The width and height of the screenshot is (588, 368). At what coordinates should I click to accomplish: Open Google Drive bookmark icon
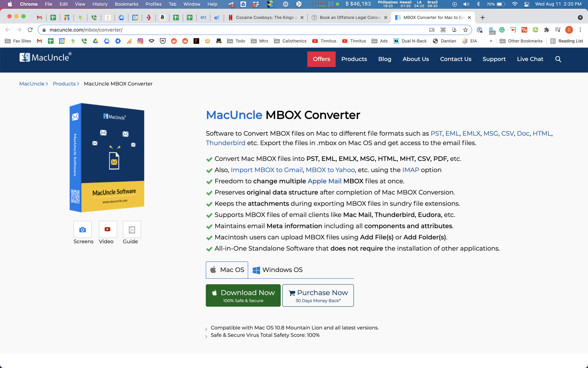(96, 41)
